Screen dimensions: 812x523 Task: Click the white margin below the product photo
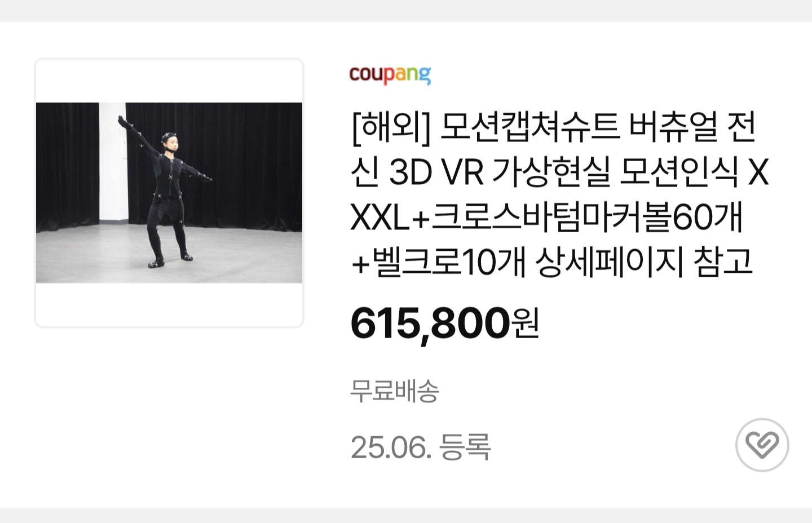(169, 304)
